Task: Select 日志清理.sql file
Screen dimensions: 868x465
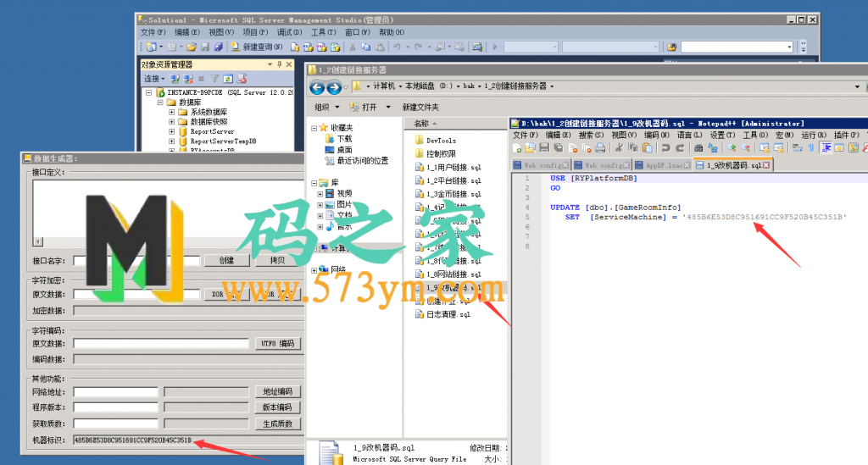Action: coord(442,314)
